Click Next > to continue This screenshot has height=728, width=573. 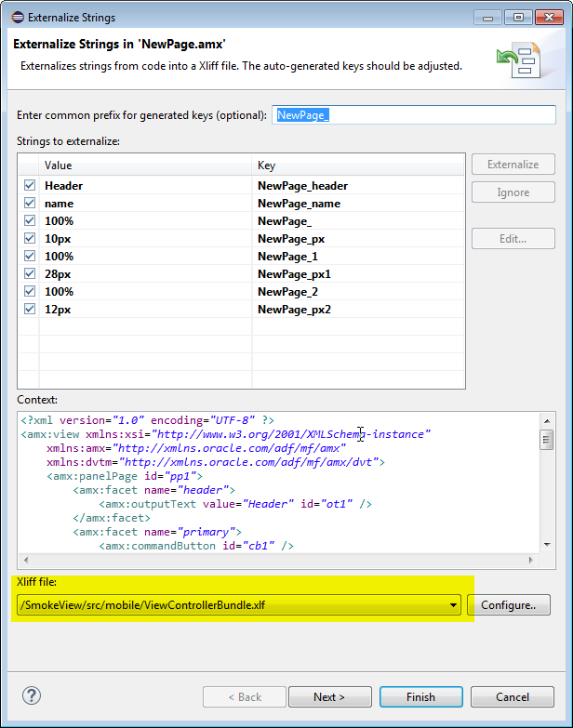[x=329, y=697]
